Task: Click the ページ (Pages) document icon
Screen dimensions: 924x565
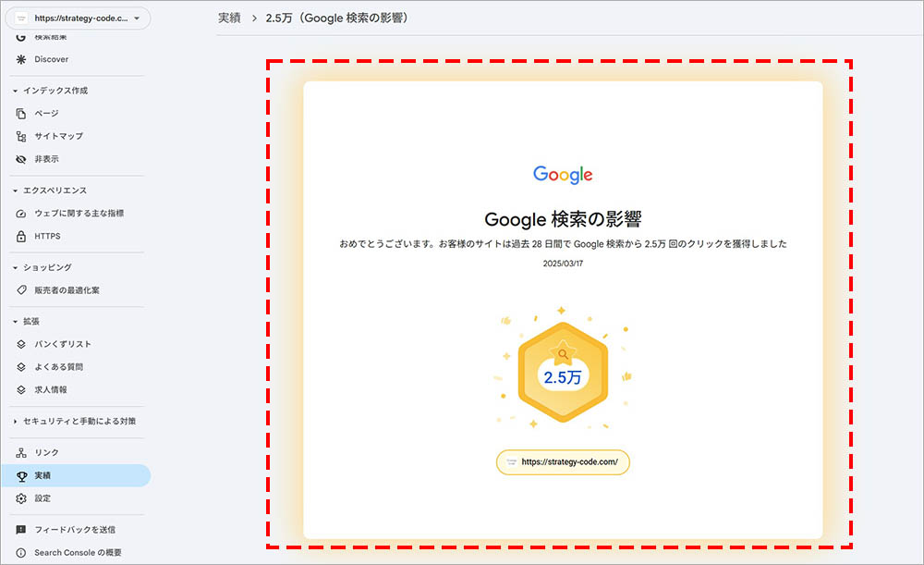Action: 21,113
